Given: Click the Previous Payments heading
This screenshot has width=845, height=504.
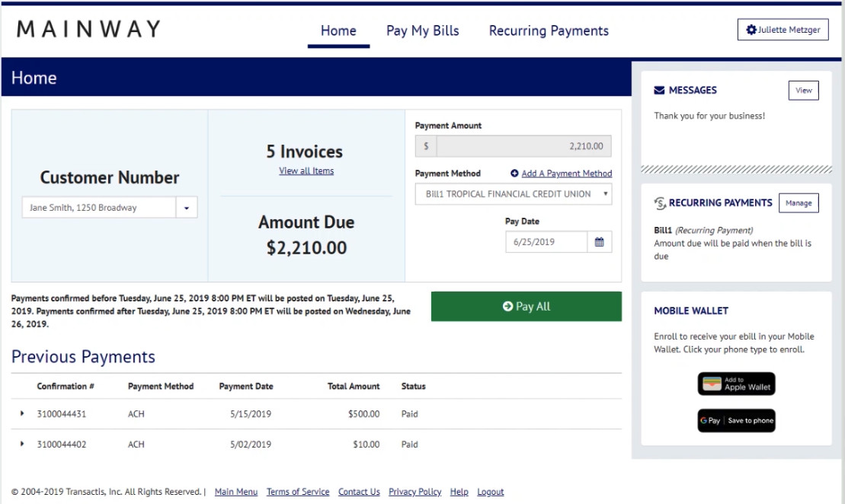Looking at the screenshot, I should [84, 356].
